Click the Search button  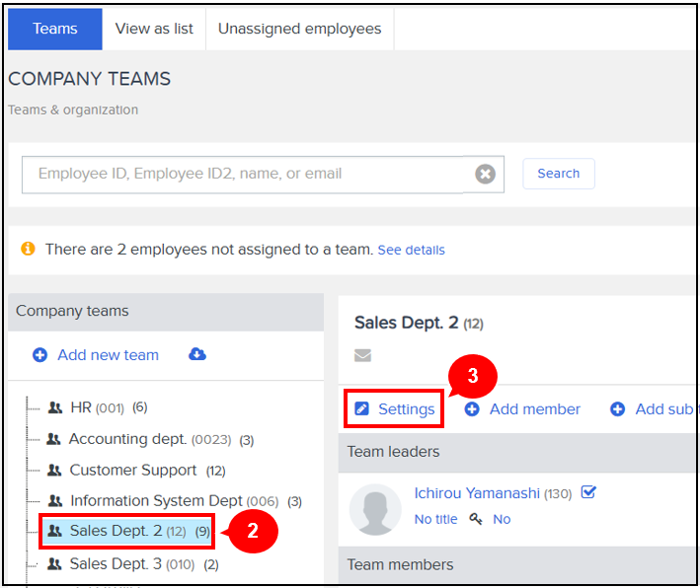pyautogui.click(x=559, y=174)
